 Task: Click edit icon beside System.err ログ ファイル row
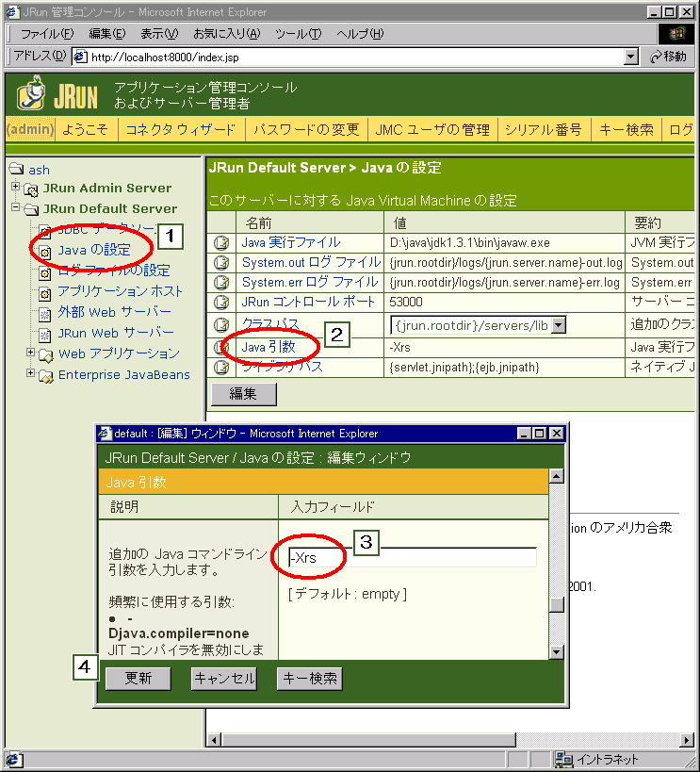tap(221, 282)
